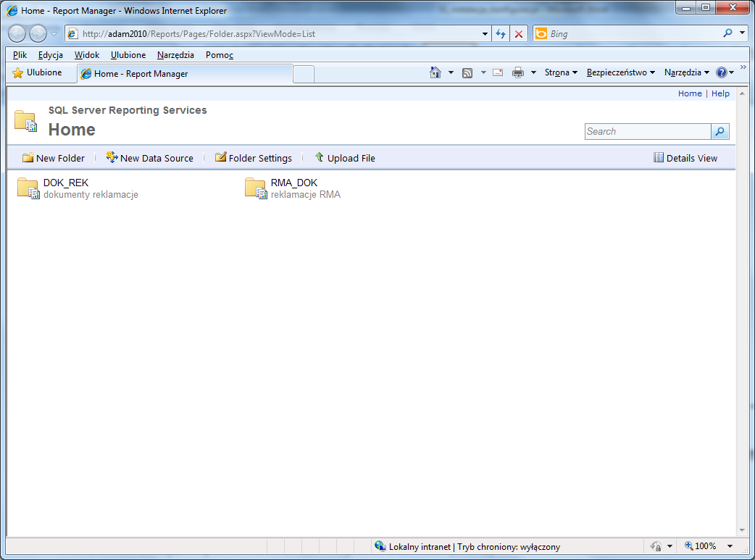The image size is (755, 560).
Task: Click the Home link in page header
Action: click(690, 93)
